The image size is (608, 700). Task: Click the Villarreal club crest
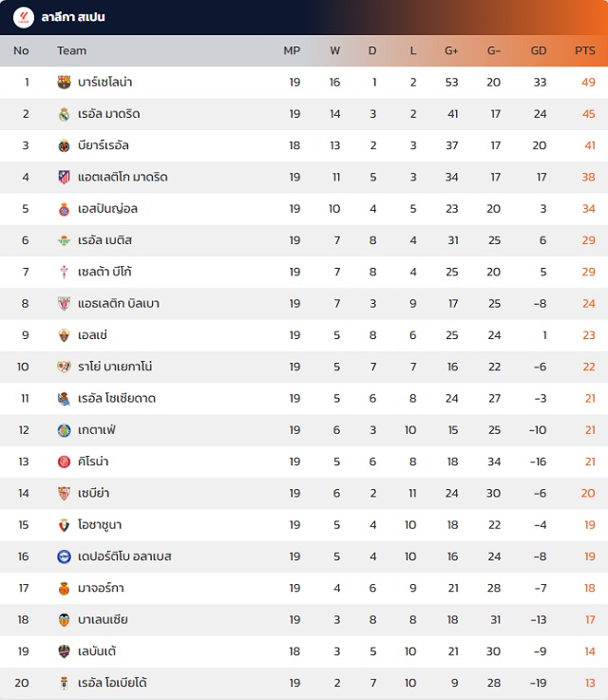click(x=64, y=145)
